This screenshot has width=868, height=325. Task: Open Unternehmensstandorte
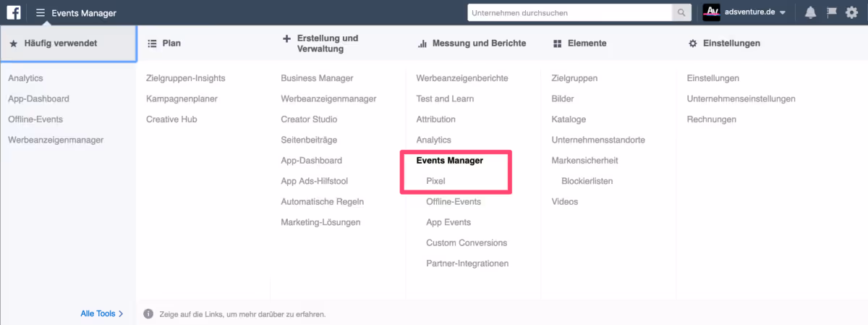point(598,140)
